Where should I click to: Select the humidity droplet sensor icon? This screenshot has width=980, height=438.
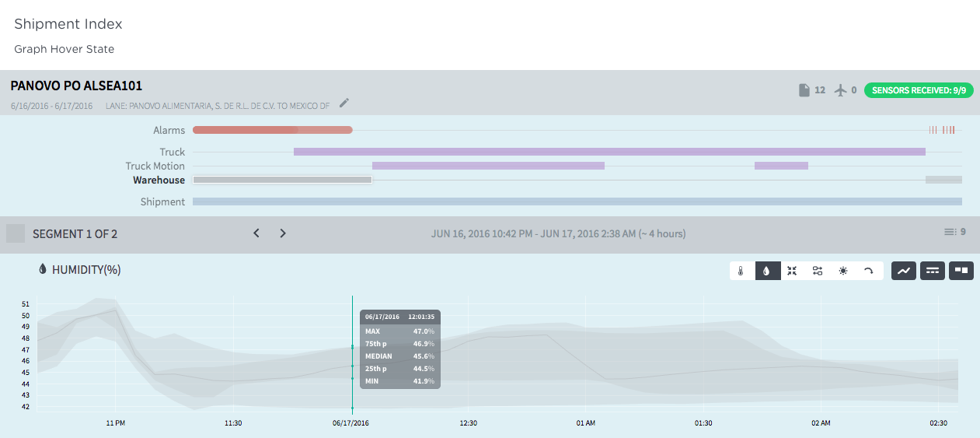[x=767, y=271]
